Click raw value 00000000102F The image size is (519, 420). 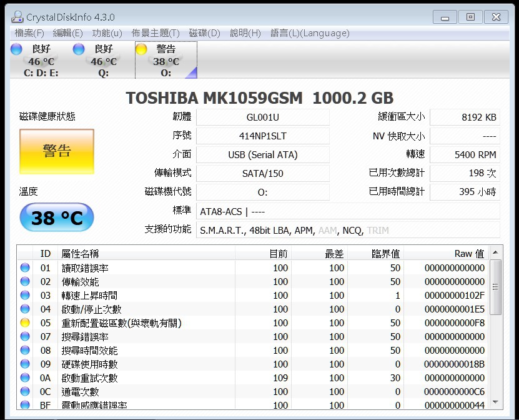pos(455,295)
